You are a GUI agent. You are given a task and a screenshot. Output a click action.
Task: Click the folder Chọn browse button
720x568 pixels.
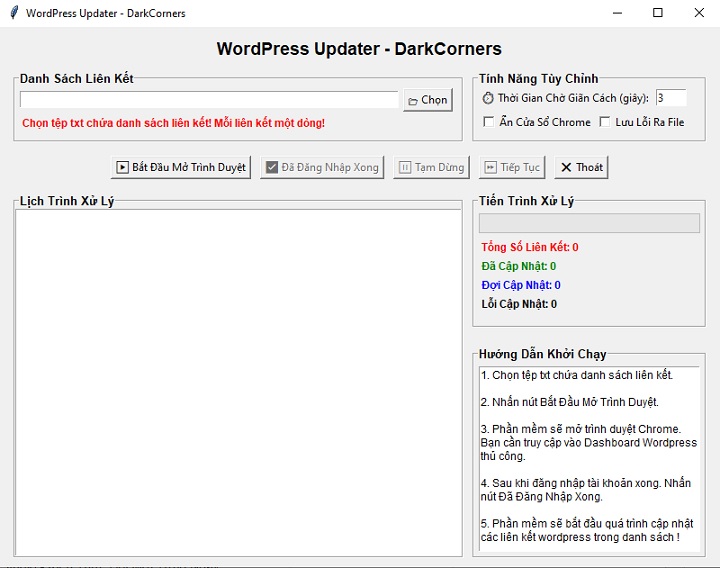tap(427, 100)
